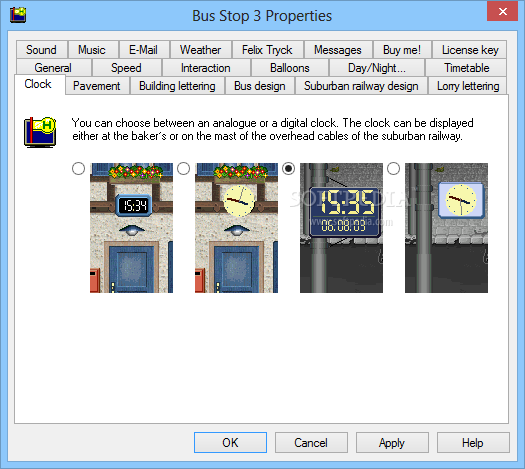Switch to the Building lettering tab
Viewport: 525px width, 469px height.
(177, 86)
